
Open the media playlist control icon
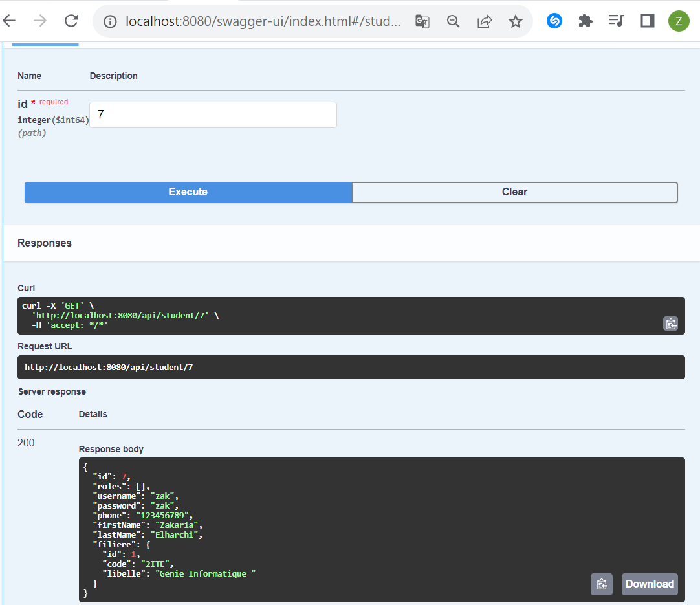[615, 21]
